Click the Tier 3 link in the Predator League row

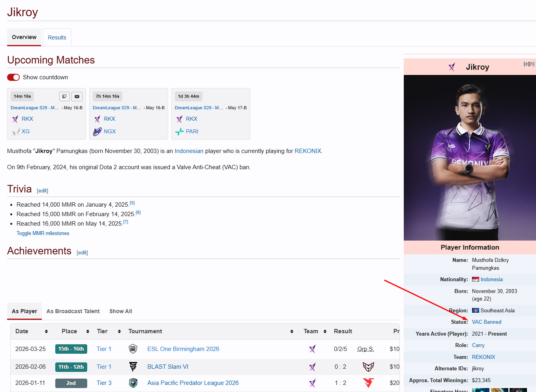[x=104, y=383]
